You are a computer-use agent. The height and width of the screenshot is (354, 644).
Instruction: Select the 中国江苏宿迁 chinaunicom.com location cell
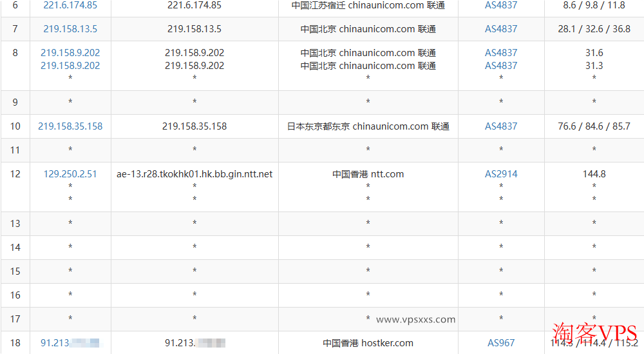[368, 5]
